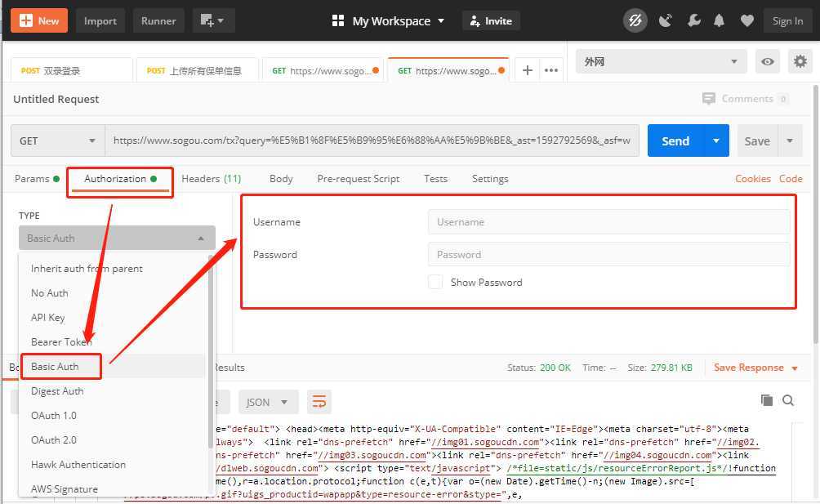Select API Key auth type
Image resolution: width=820 pixels, height=504 pixels.
click(x=113, y=318)
